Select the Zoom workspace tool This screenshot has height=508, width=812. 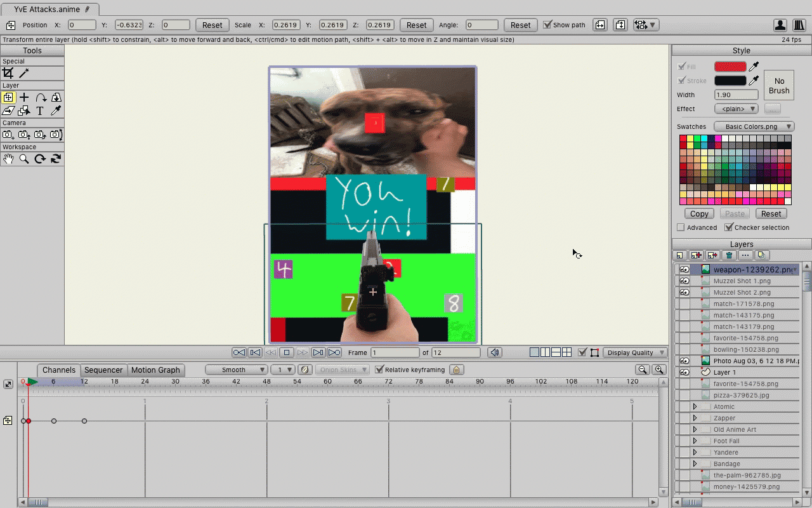[x=24, y=159]
